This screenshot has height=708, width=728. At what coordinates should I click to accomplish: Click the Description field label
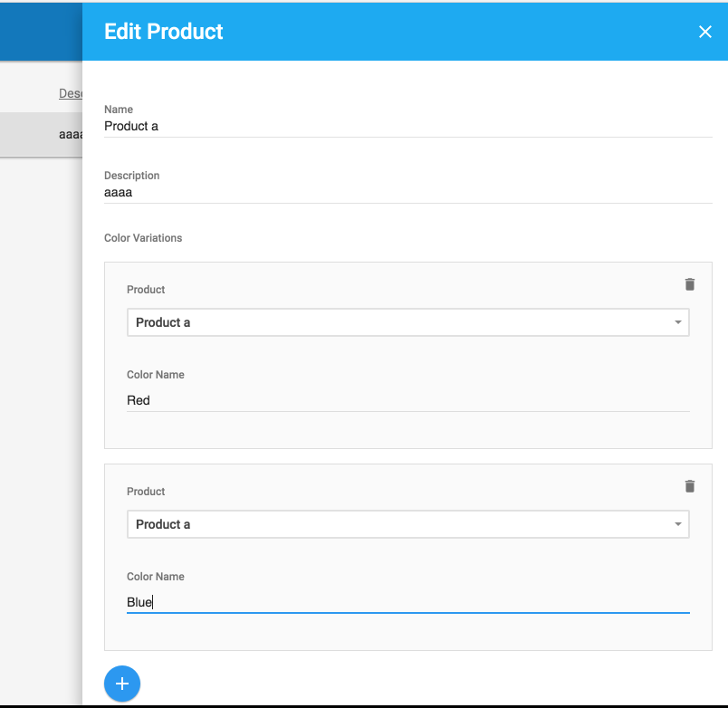132,176
